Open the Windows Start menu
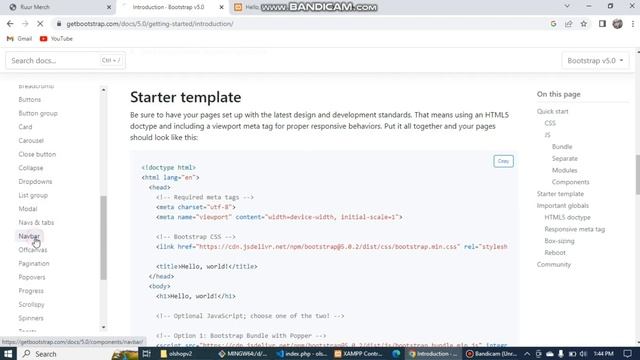640x360 pixels. point(8,354)
